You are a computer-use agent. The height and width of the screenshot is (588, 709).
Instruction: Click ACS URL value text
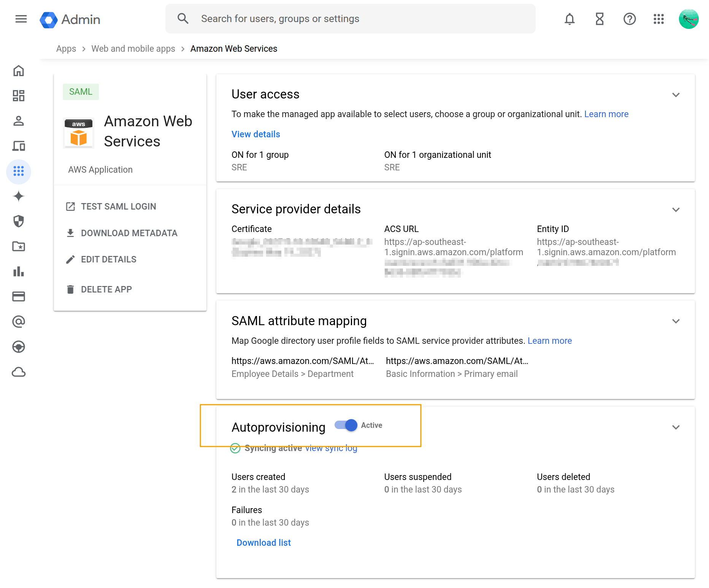(x=454, y=257)
